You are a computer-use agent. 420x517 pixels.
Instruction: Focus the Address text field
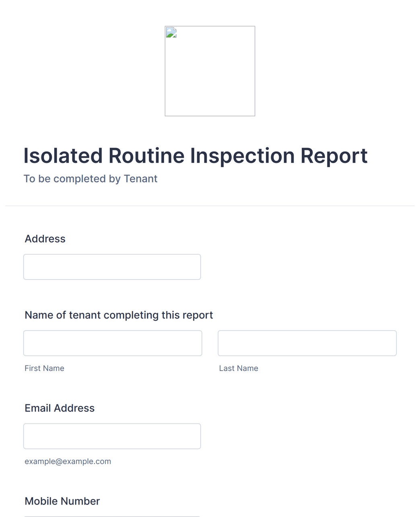(112, 267)
